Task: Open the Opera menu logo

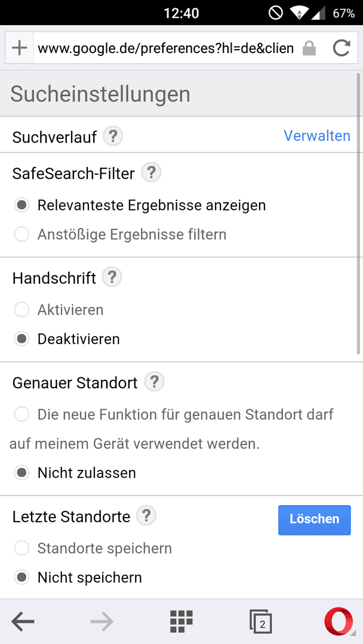Action: [339, 622]
